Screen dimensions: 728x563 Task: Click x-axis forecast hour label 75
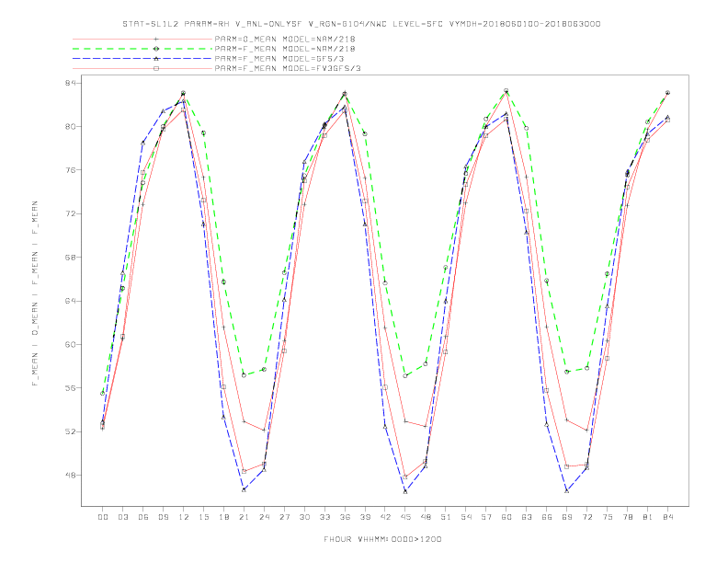click(608, 517)
